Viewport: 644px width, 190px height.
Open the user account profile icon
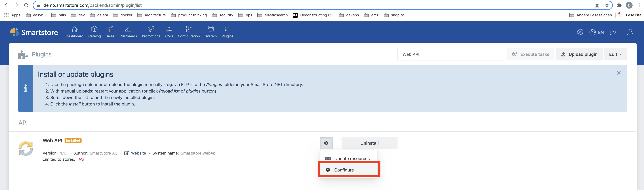pyautogui.click(x=630, y=32)
